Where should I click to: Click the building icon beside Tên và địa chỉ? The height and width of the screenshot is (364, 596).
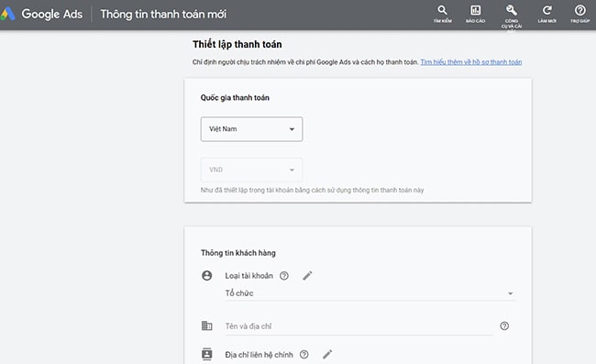pyautogui.click(x=207, y=325)
